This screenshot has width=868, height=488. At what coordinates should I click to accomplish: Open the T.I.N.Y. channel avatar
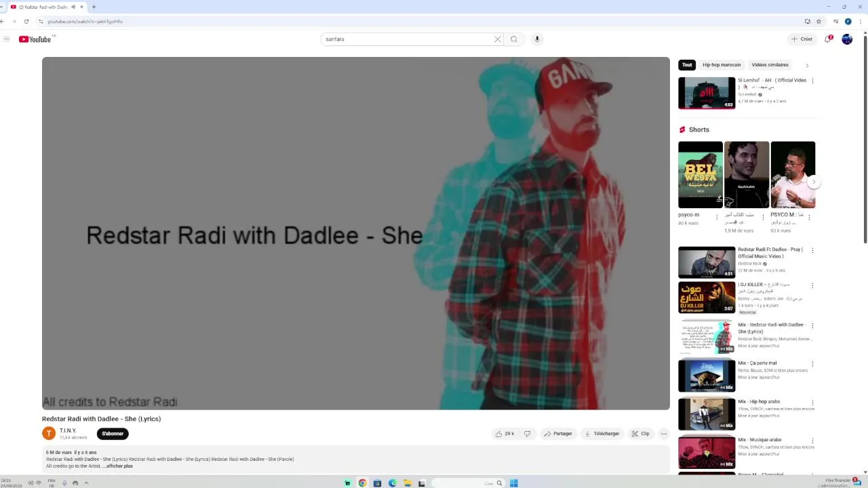click(x=49, y=434)
